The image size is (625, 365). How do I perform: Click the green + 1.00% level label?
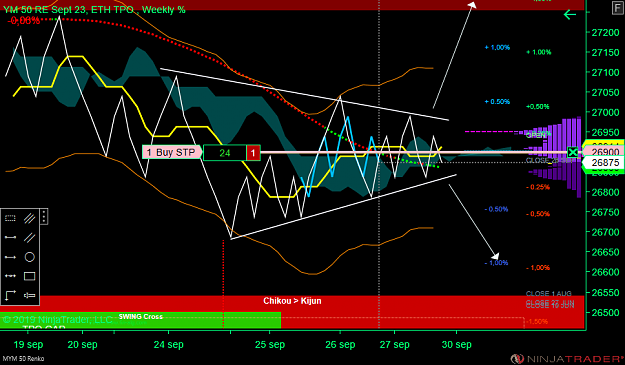pos(539,52)
